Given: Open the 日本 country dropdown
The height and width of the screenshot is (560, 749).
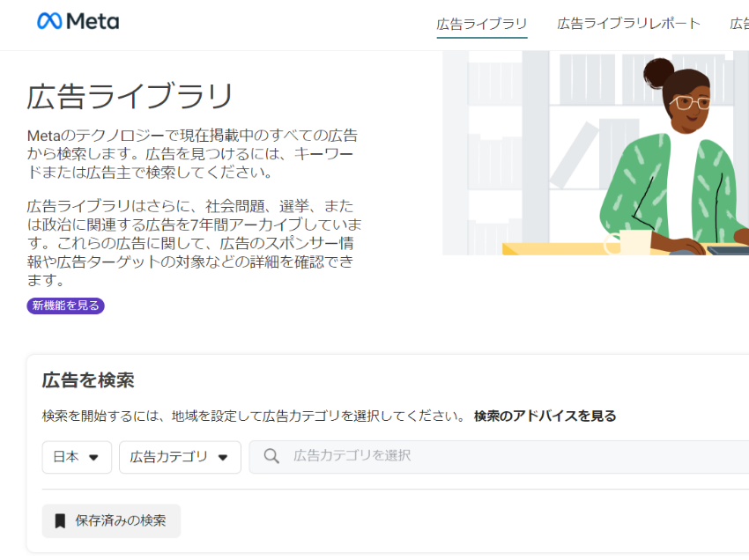Looking at the screenshot, I should [x=77, y=457].
